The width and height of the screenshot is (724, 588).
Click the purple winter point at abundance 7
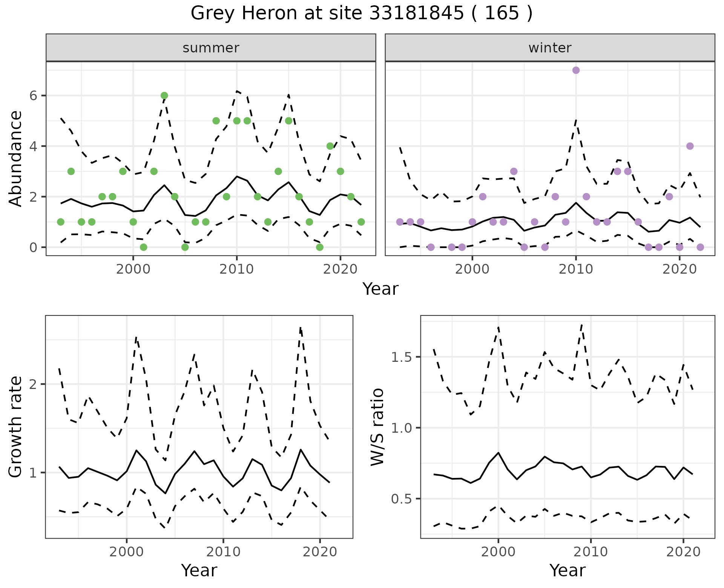pos(576,70)
